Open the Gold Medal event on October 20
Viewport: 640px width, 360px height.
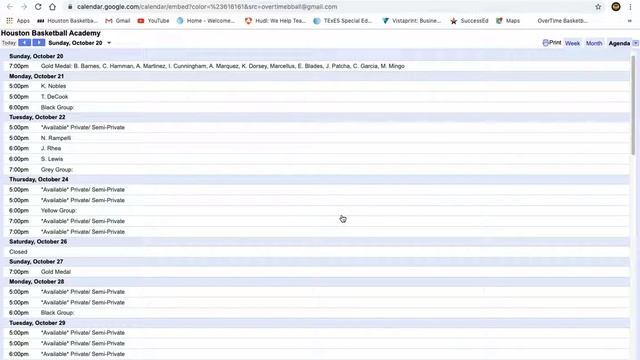click(222, 66)
